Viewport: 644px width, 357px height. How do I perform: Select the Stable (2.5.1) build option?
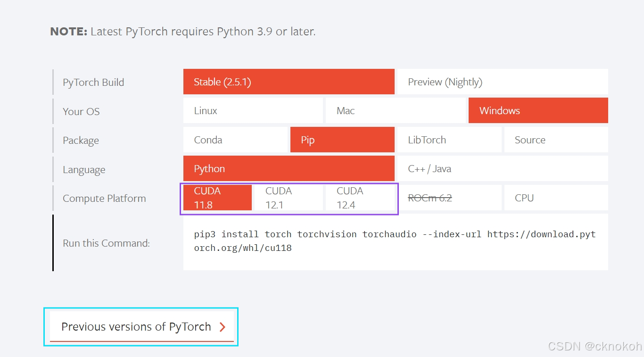coord(289,82)
